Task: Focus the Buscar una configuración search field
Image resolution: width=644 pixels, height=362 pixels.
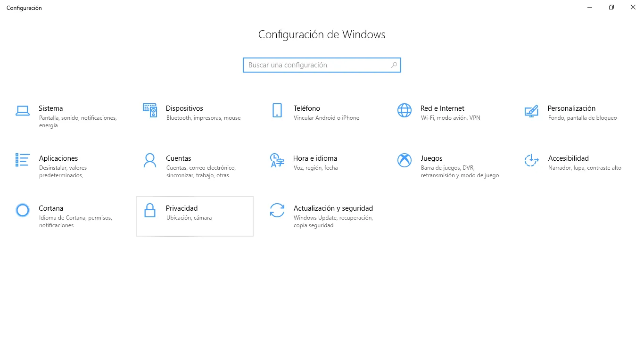Action: pyautogui.click(x=322, y=65)
